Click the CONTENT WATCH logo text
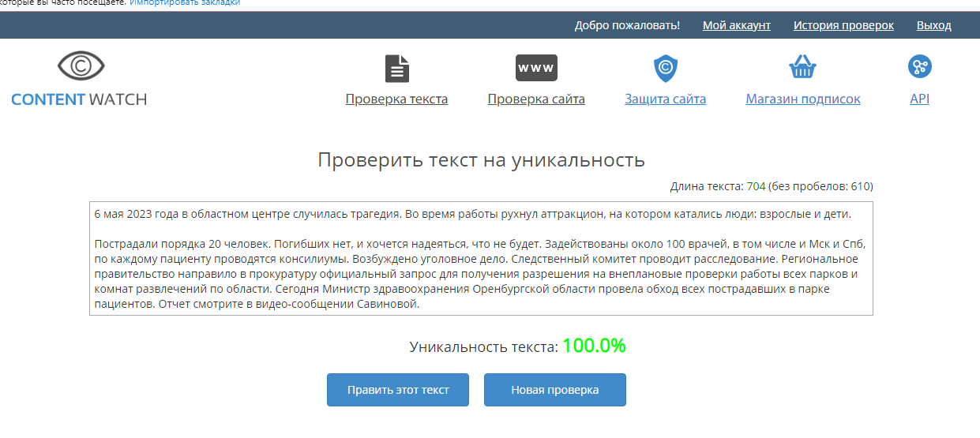 pos(79,99)
